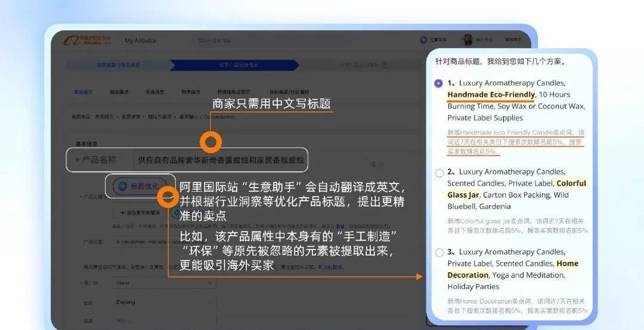Switch to the 物流信息 tab
The image size is (644, 330).
(x=191, y=92)
